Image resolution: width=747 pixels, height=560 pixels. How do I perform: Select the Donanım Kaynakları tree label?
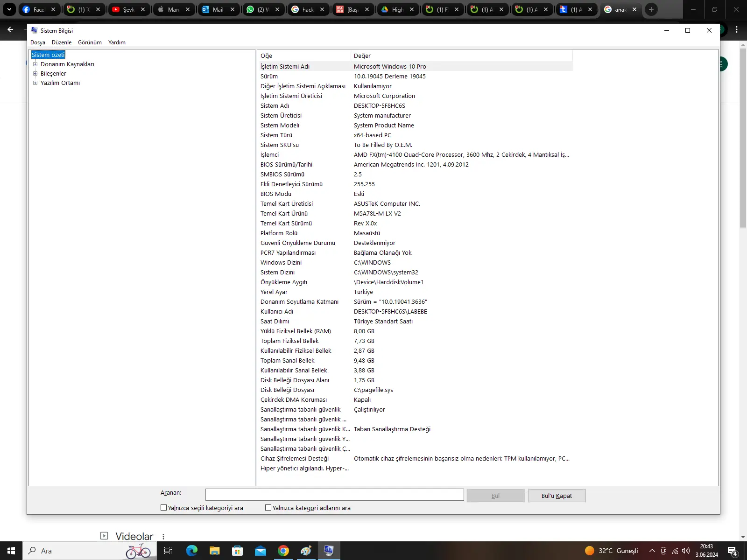[x=67, y=64]
